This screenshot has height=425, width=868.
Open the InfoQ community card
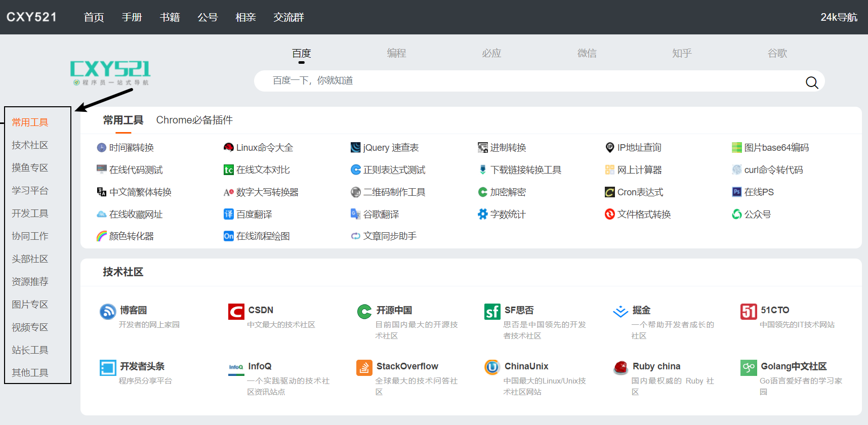pos(280,378)
